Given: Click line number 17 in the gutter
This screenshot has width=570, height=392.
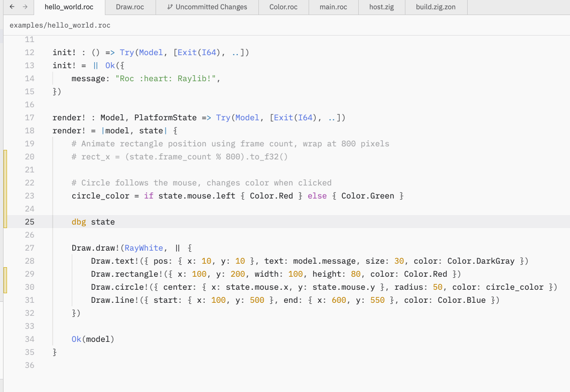Looking at the screenshot, I should coord(29,117).
